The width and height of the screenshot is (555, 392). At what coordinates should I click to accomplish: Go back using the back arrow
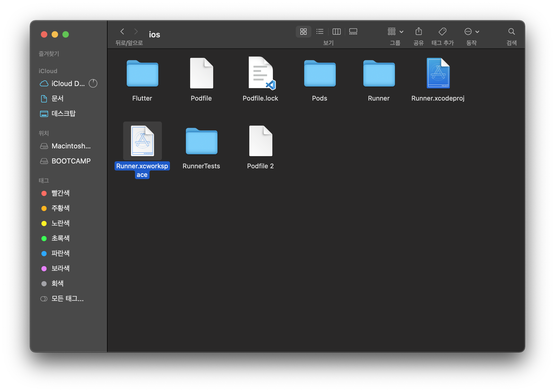tap(122, 31)
